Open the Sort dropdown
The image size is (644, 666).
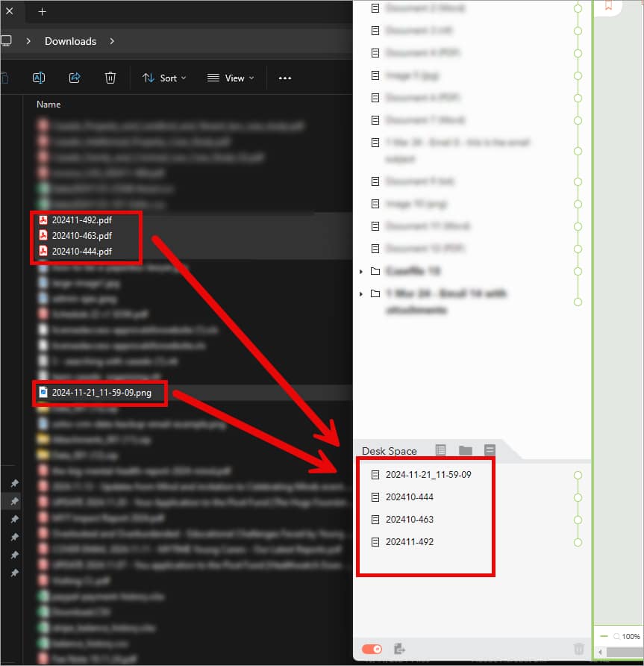click(164, 78)
